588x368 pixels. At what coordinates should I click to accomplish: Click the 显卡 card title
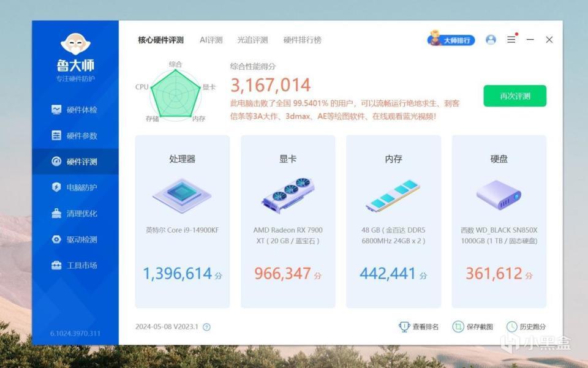288,159
